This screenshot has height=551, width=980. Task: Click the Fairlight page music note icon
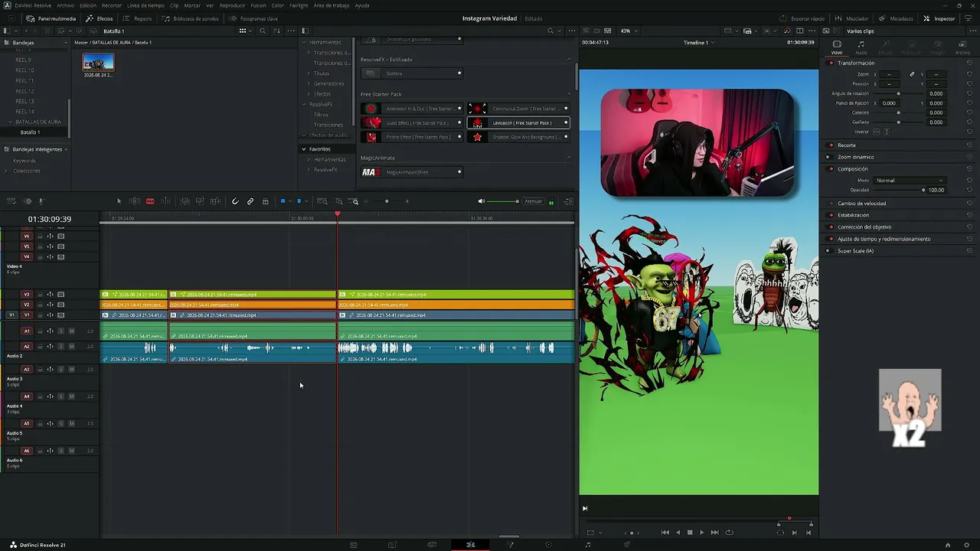point(588,545)
